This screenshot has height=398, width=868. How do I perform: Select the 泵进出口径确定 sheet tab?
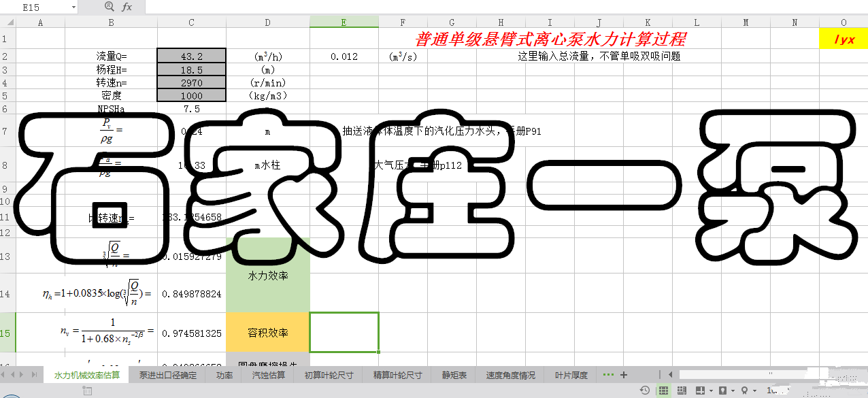167,375
